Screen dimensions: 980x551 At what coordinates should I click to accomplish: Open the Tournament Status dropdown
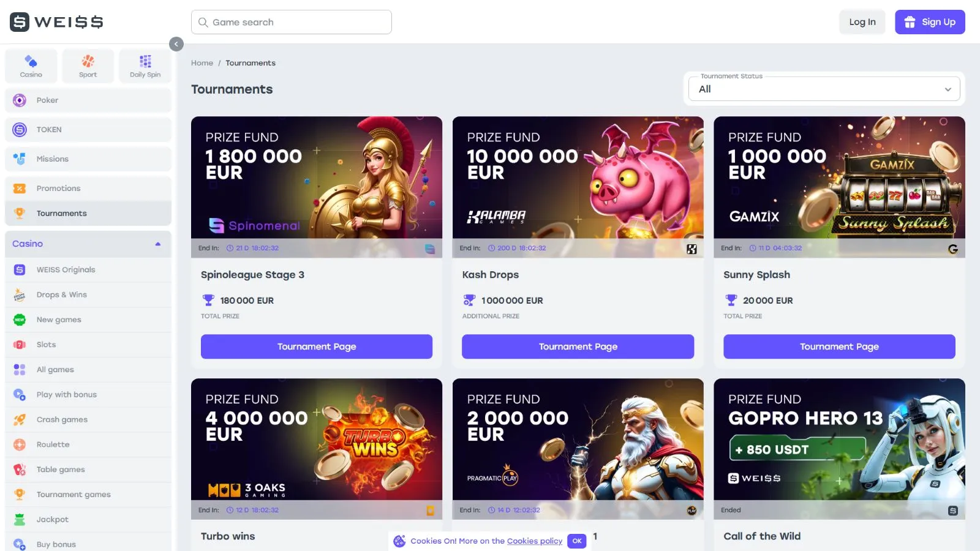[824, 89]
